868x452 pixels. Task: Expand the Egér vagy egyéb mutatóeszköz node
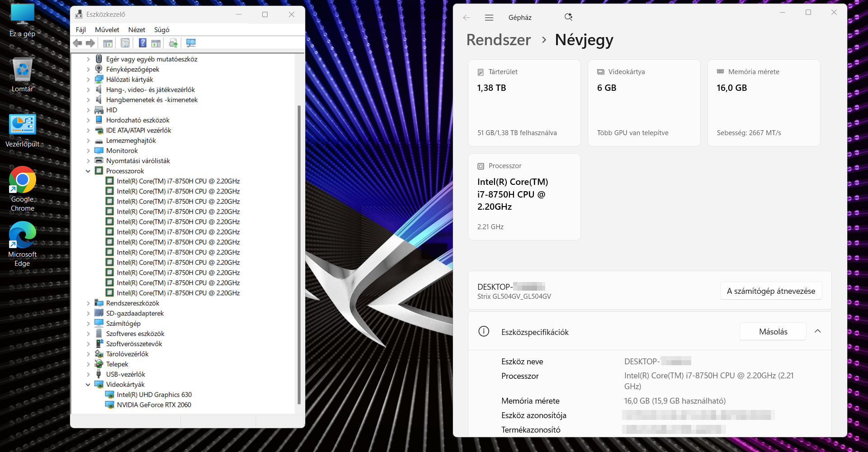88,59
